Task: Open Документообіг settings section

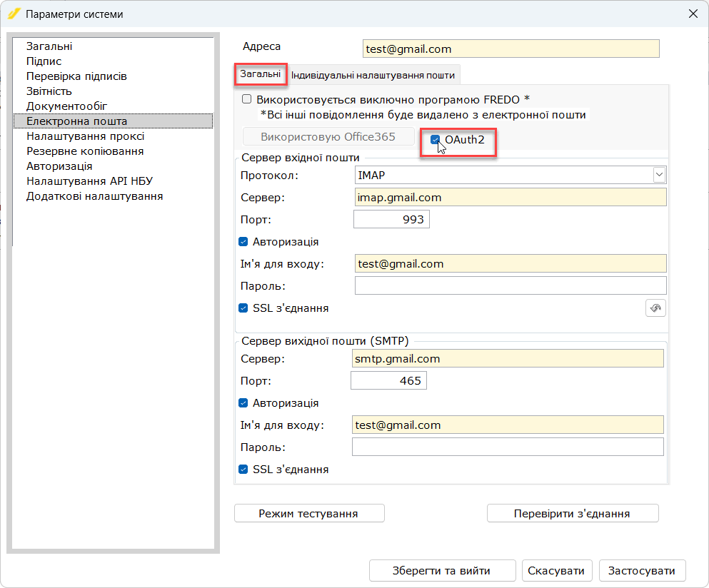Action: pyautogui.click(x=66, y=106)
